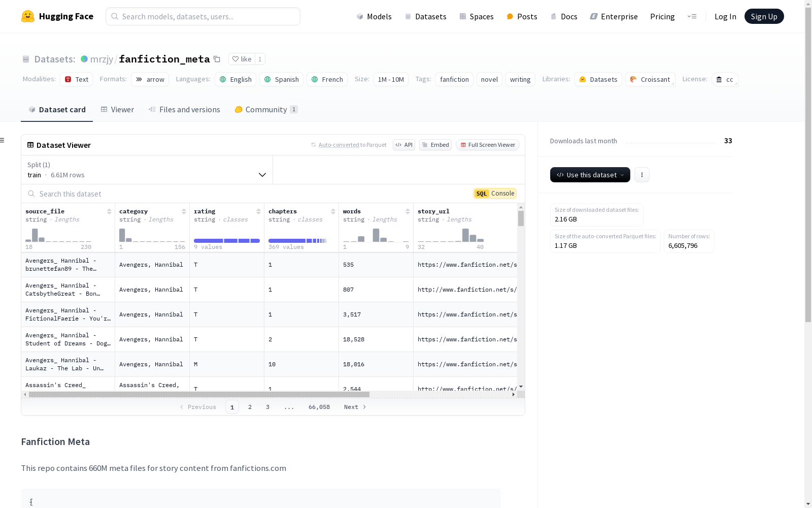Screen dimensions: 812x508
Task: Open the Community tab
Action: 266,110
